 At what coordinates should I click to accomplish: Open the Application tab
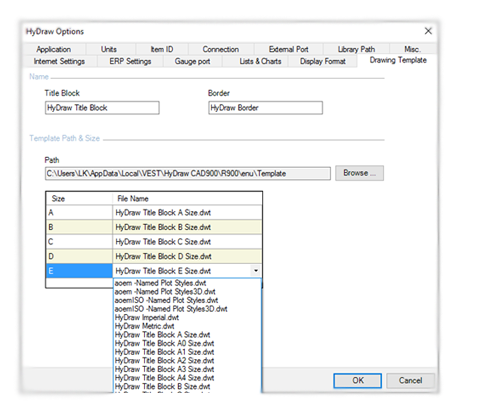[x=54, y=49]
